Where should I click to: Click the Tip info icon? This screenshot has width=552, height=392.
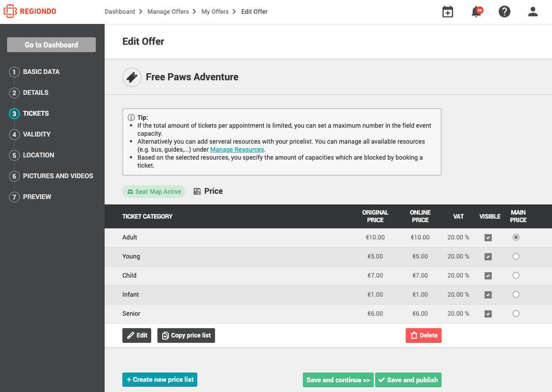click(131, 118)
